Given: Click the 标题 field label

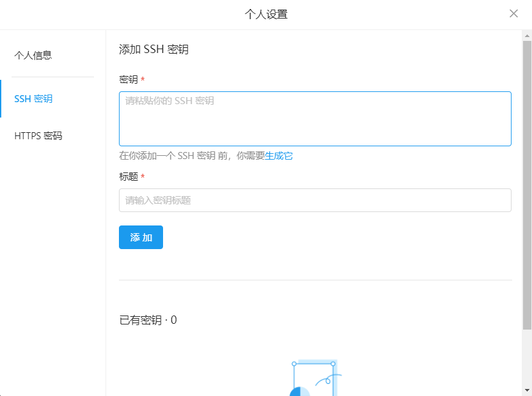Looking at the screenshot, I should click(x=129, y=177).
